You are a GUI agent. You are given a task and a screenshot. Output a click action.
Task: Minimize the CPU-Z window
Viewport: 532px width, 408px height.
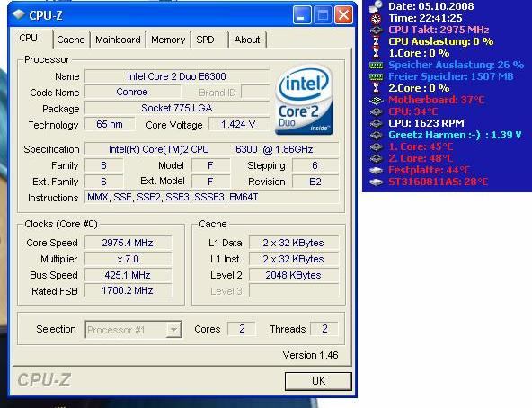(302, 15)
